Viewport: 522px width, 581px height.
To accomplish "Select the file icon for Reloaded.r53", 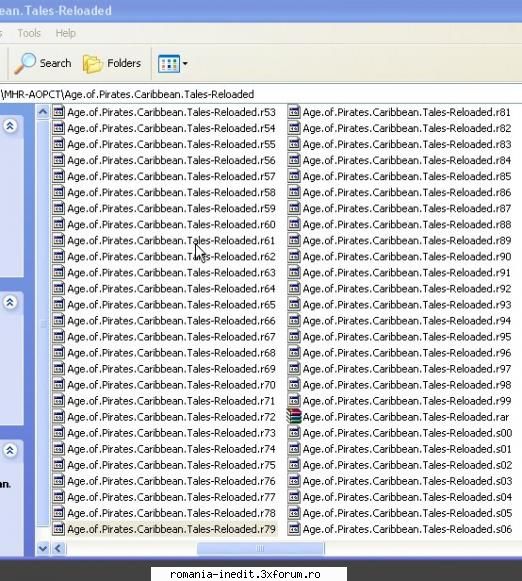I will (x=59, y=112).
